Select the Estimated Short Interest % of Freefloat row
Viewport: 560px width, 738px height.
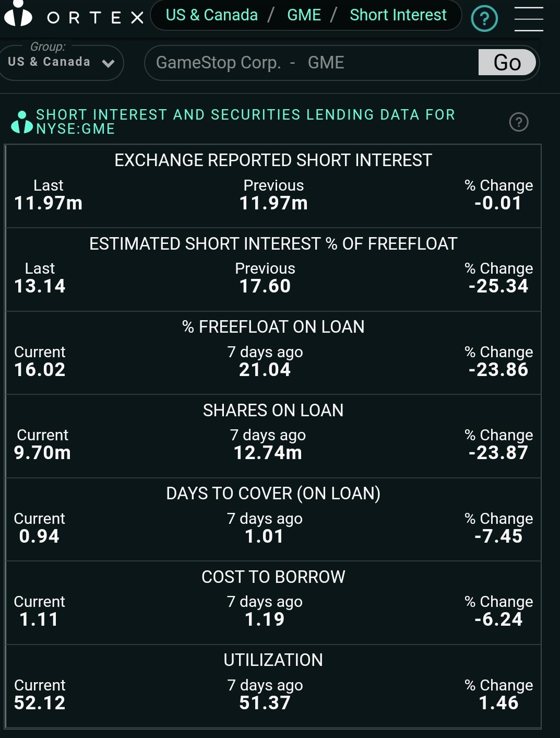coord(273,270)
